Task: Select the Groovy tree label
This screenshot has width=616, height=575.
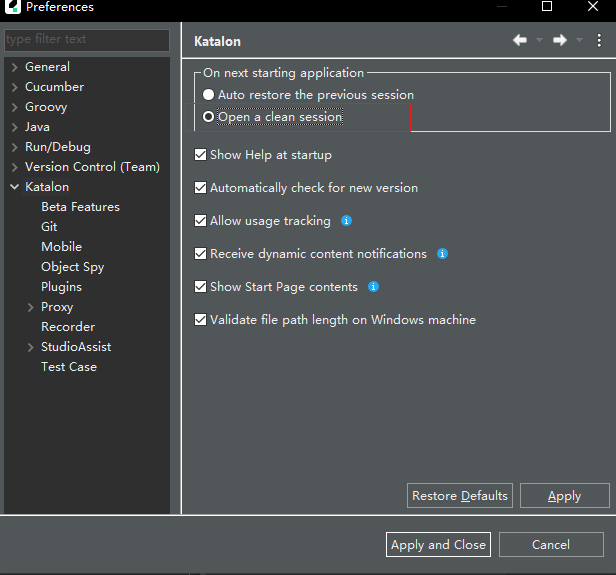Action: tap(46, 107)
